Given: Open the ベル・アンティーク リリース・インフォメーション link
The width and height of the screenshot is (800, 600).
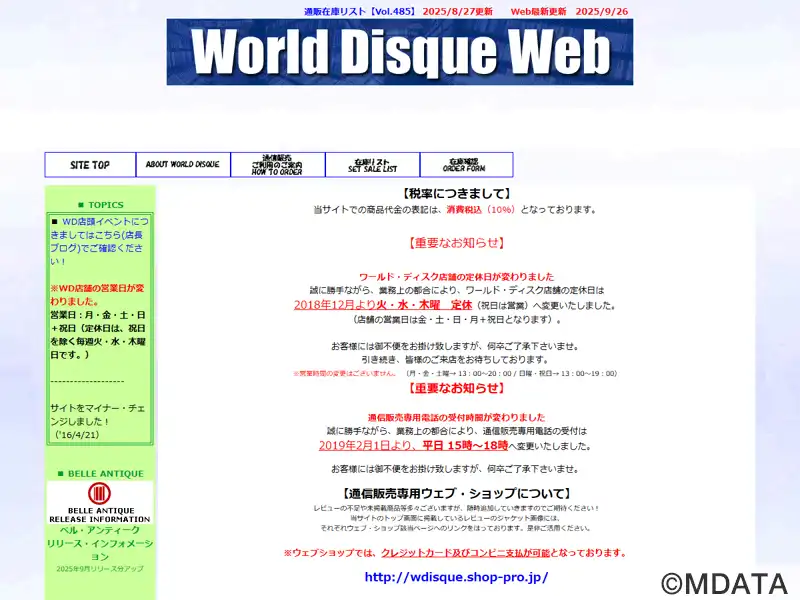Looking at the screenshot, I should (100, 543).
